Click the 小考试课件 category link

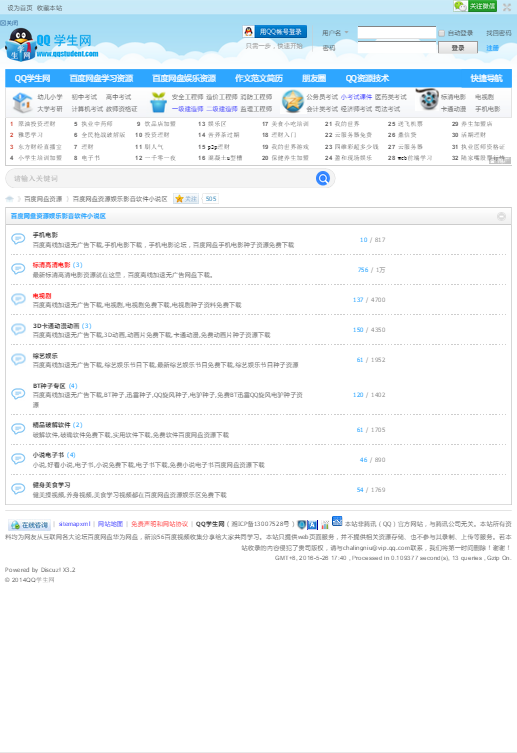click(x=356, y=97)
